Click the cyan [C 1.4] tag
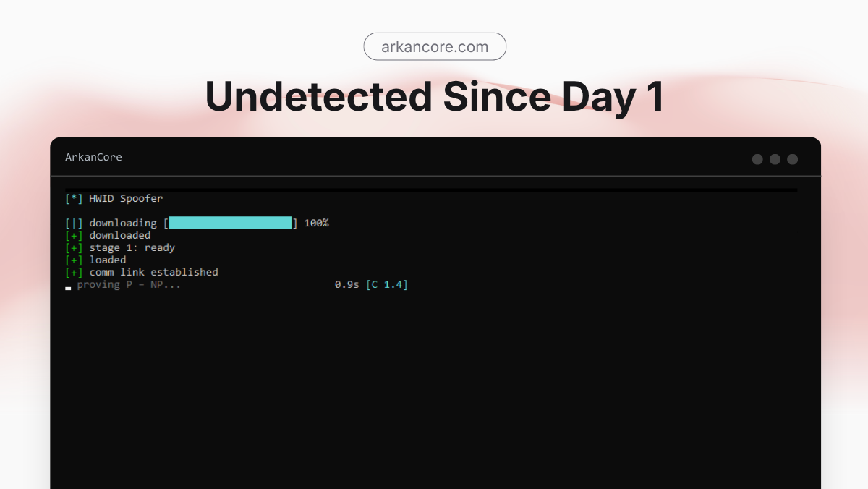 pyautogui.click(x=387, y=284)
